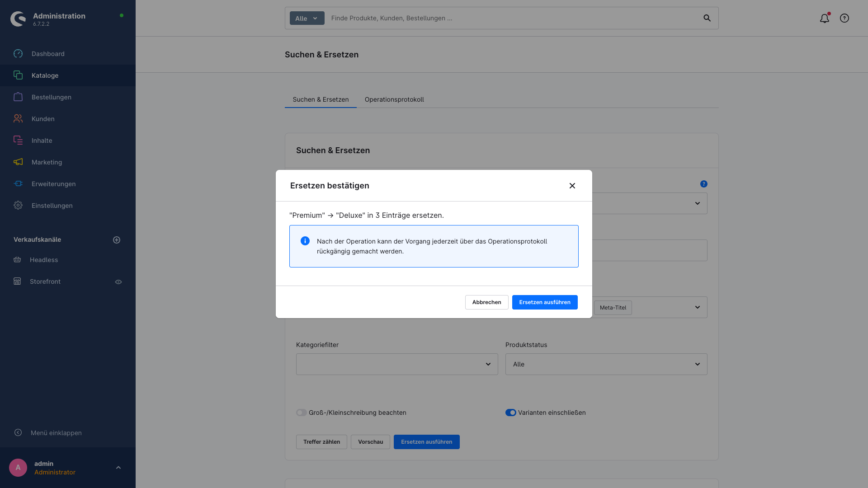Confirm with Ersetzen ausführen in dialog
Image resolution: width=868 pixels, height=488 pixels.
(x=545, y=302)
